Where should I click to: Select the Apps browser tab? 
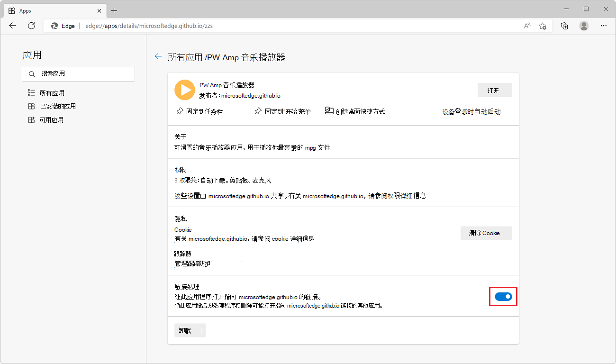point(54,10)
